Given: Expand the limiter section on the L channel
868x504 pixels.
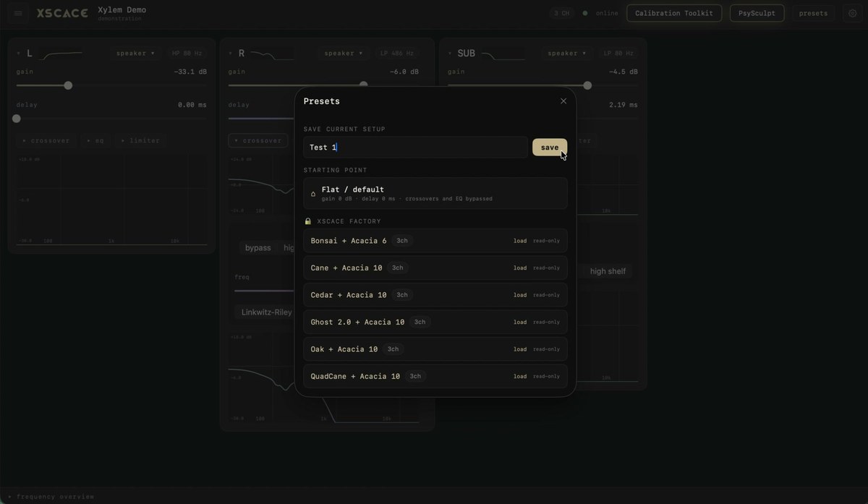Looking at the screenshot, I should [140, 140].
